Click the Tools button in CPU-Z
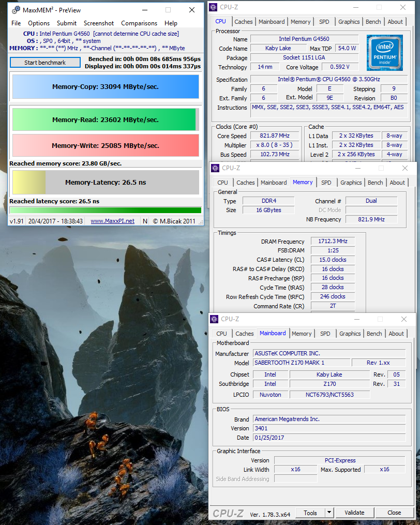 coord(310,513)
